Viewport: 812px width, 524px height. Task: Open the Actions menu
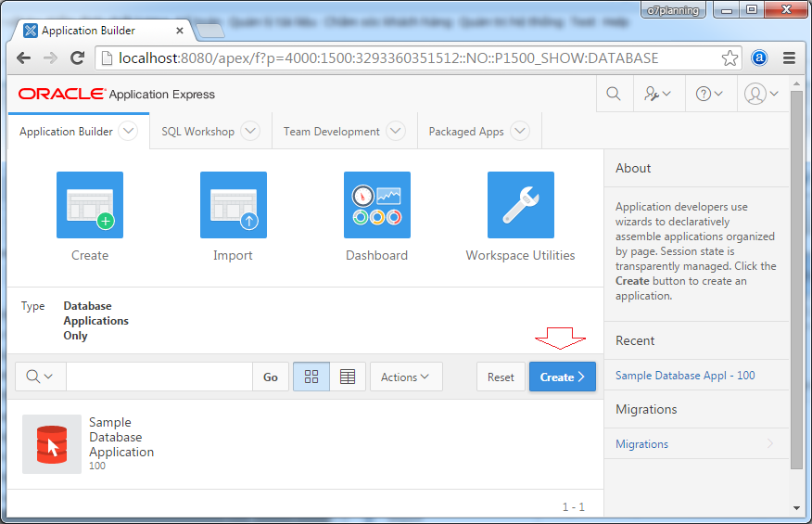406,377
